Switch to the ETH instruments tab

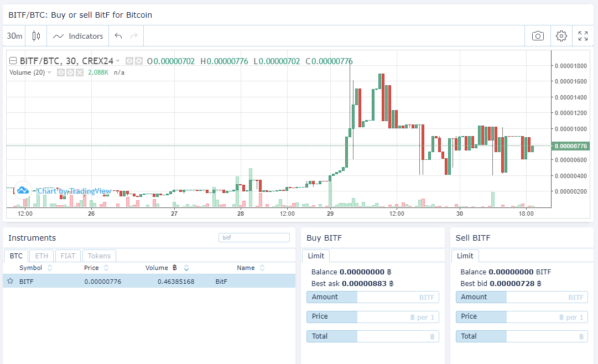pos(41,256)
